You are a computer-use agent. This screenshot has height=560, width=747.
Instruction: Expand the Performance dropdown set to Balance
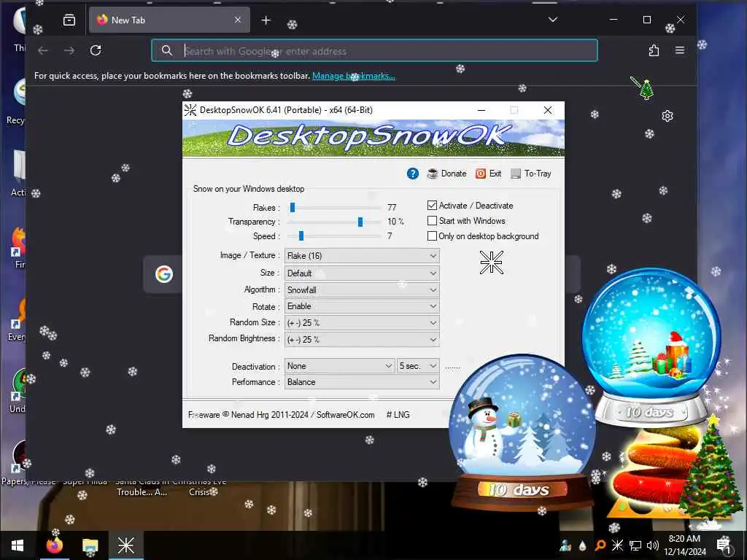362,382
